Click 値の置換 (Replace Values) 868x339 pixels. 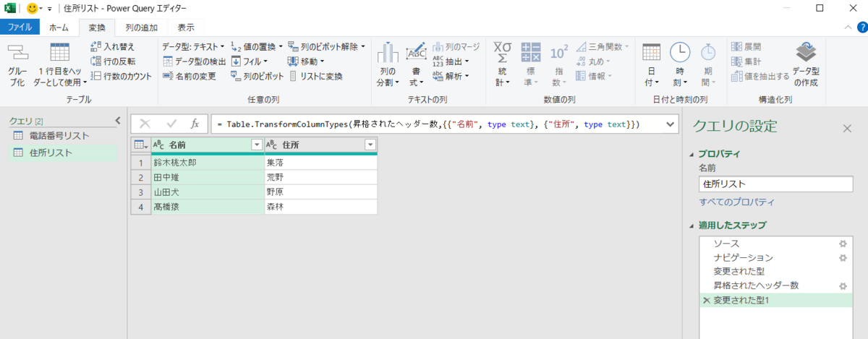point(258,47)
